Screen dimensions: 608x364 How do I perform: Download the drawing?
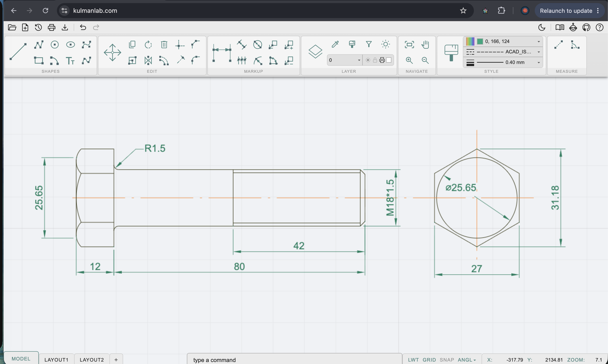point(65,27)
